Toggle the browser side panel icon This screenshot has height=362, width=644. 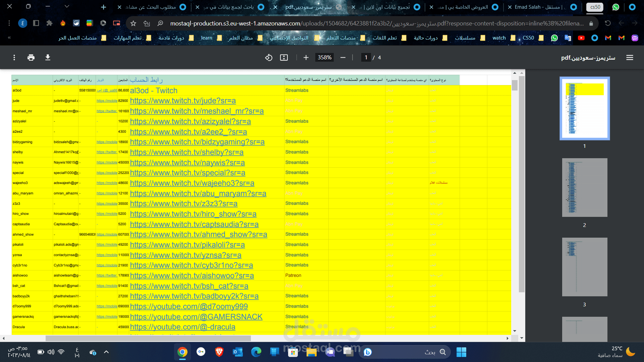point(36,23)
